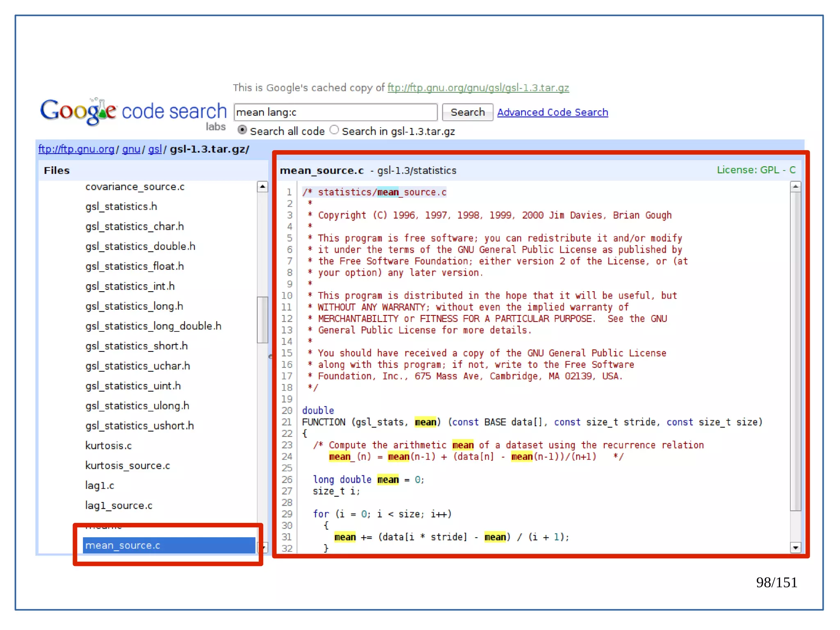Click the Google code search logo

click(x=133, y=112)
